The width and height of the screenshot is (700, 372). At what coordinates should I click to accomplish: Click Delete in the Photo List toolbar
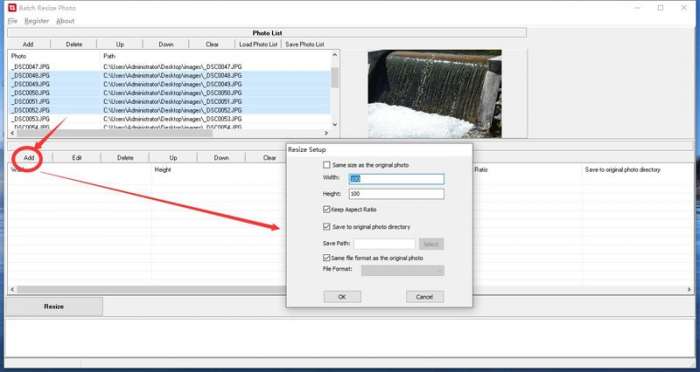pyautogui.click(x=74, y=44)
